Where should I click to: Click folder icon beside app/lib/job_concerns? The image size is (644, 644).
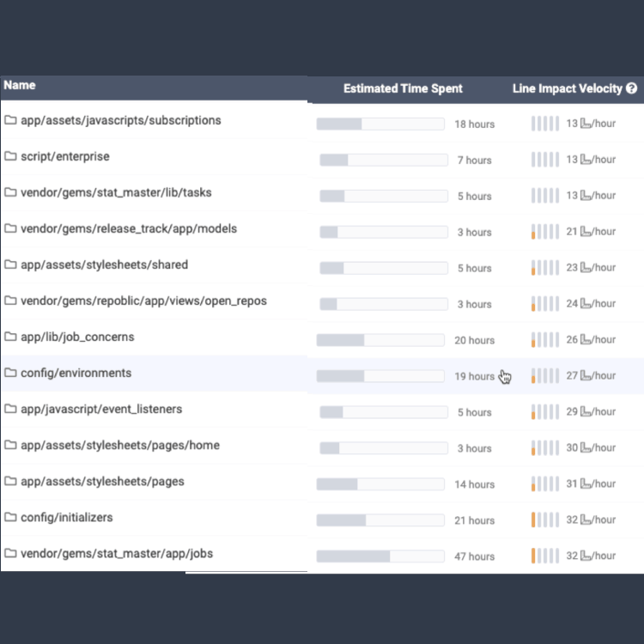click(11, 337)
